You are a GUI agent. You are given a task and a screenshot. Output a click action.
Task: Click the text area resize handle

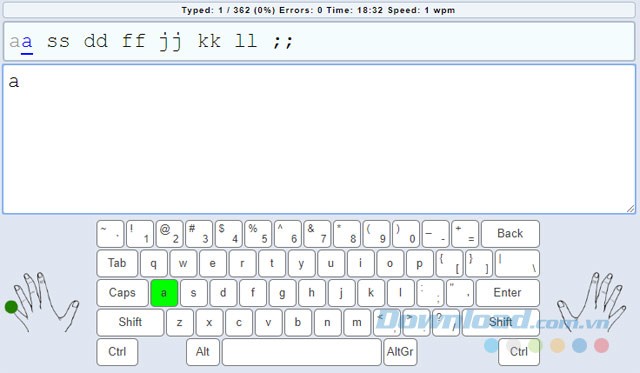tap(631, 209)
